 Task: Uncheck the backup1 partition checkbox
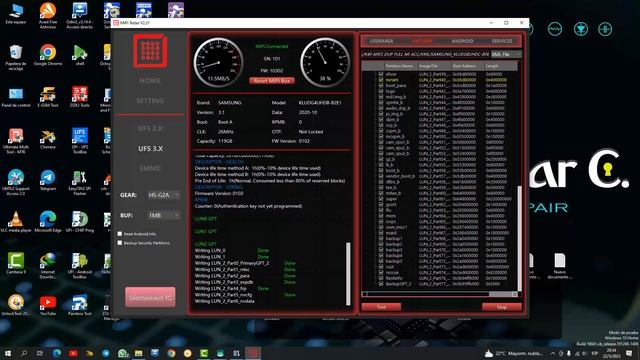(380, 238)
